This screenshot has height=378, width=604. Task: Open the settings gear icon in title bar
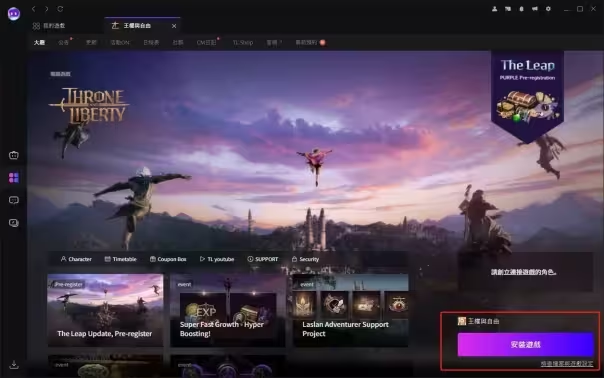(x=548, y=8)
